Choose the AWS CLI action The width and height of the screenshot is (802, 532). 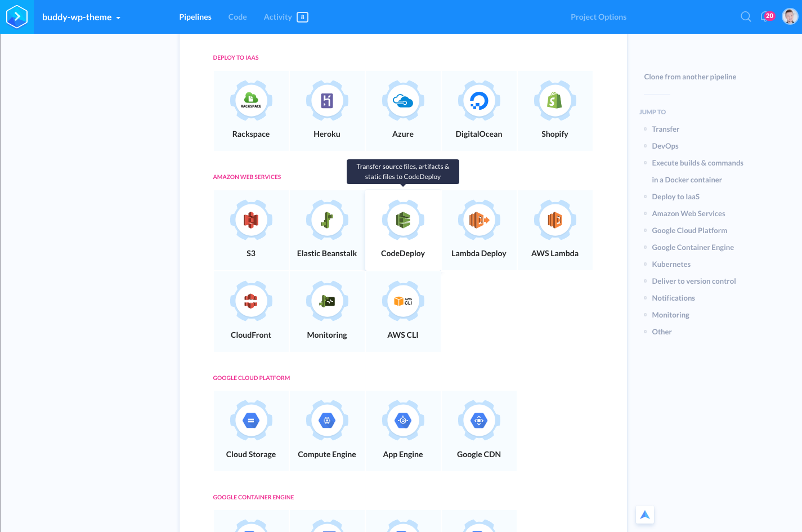pyautogui.click(x=403, y=312)
